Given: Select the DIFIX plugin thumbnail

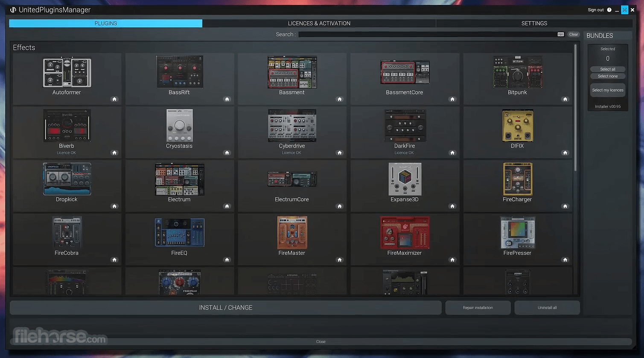Looking at the screenshot, I should pos(518,126).
